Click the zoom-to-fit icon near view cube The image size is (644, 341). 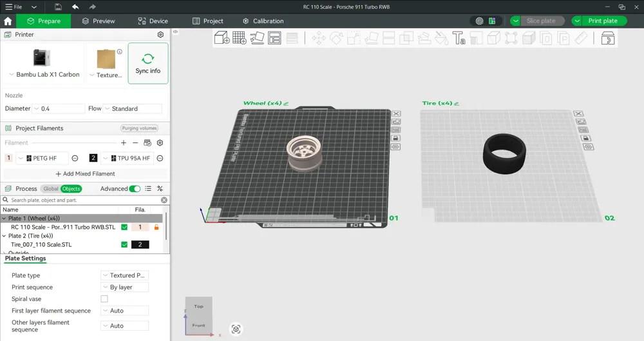[x=236, y=329]
